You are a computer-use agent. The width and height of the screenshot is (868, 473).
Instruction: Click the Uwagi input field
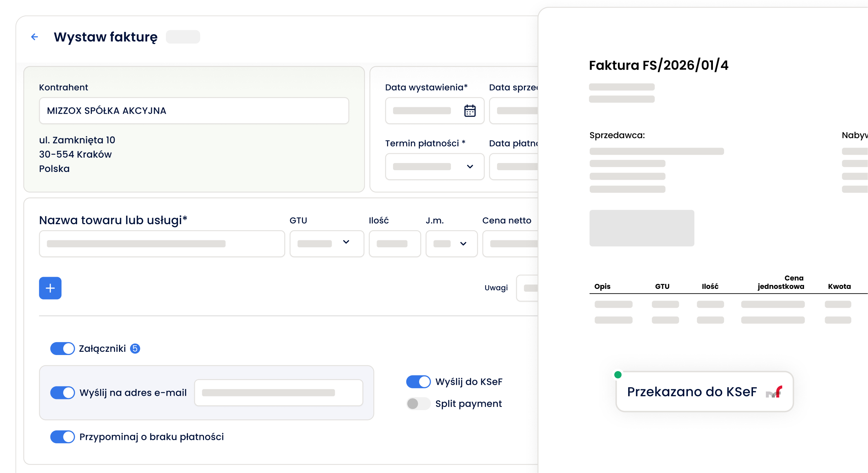pyautogui.click(x=527, y=288)
